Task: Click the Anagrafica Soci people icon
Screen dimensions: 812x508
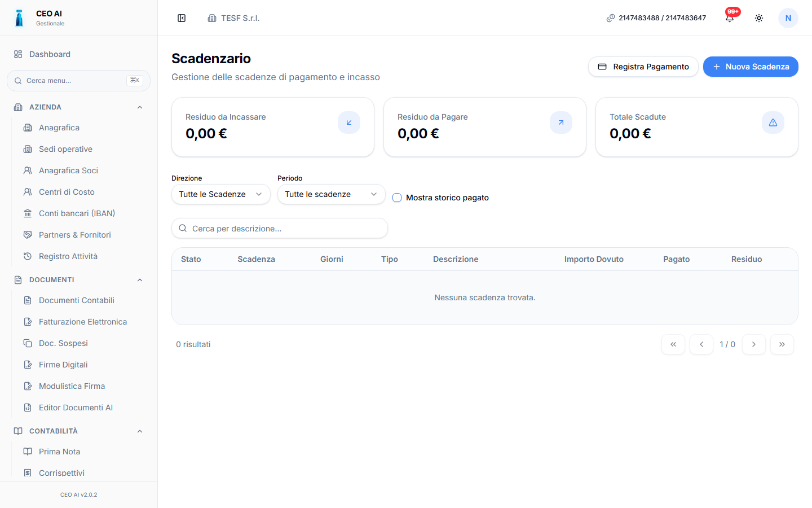Action: tap(28, 170)
